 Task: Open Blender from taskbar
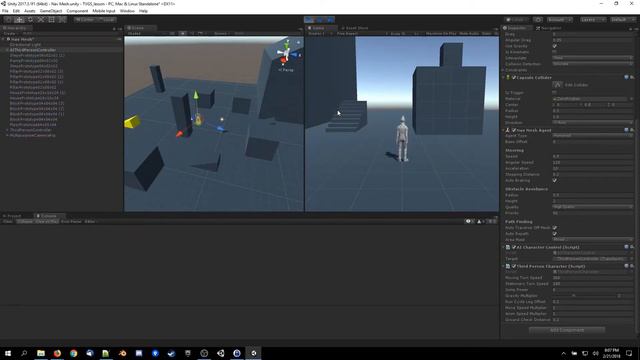tap(122, 353)
